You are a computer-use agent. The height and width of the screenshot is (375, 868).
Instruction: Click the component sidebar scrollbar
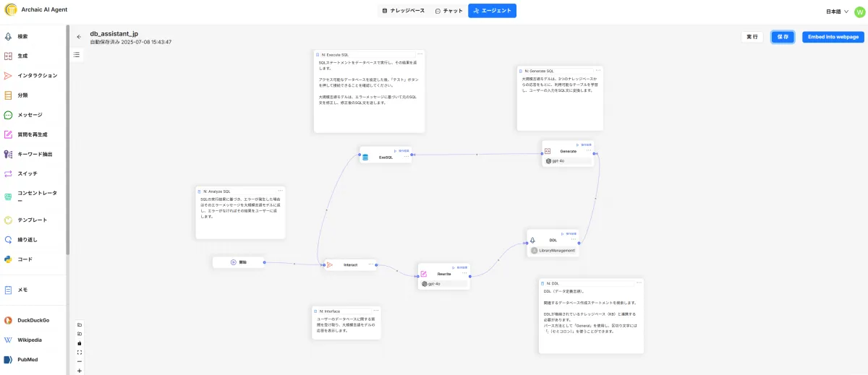[67, 145]
